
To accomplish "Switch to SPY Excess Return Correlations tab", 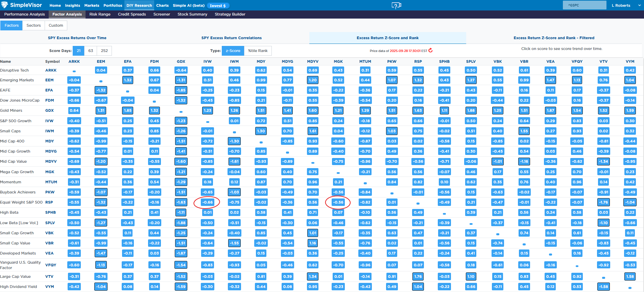I will (231, 38).
